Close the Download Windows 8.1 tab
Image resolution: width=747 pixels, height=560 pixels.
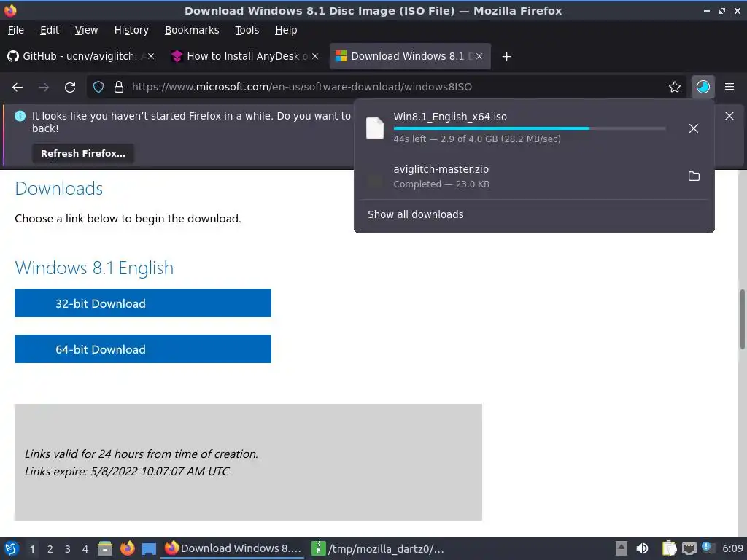[479, 56]
